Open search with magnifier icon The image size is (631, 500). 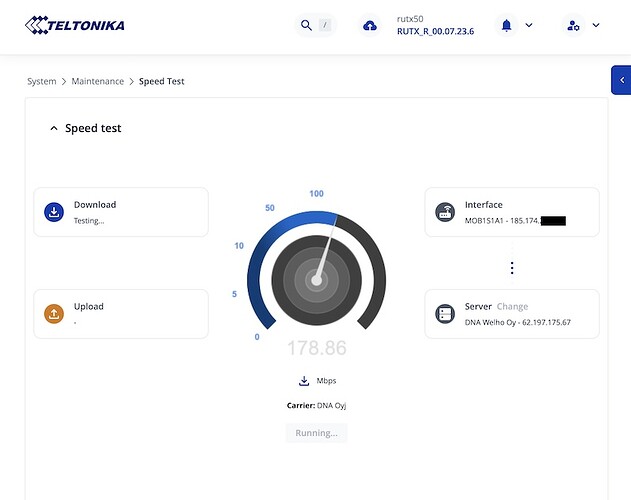coord(306,25)
